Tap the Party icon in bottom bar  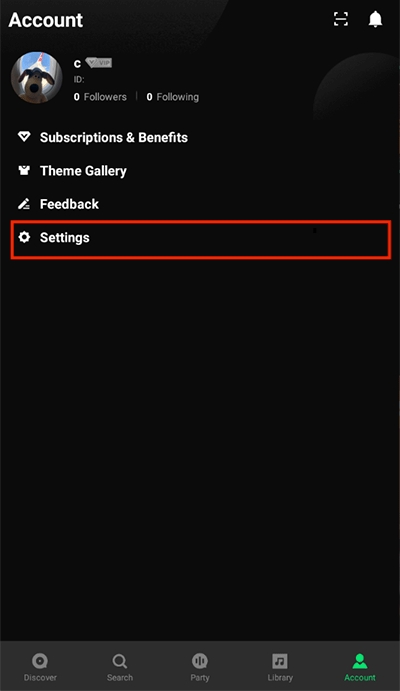pyautogui.click(x=200, y=661)
